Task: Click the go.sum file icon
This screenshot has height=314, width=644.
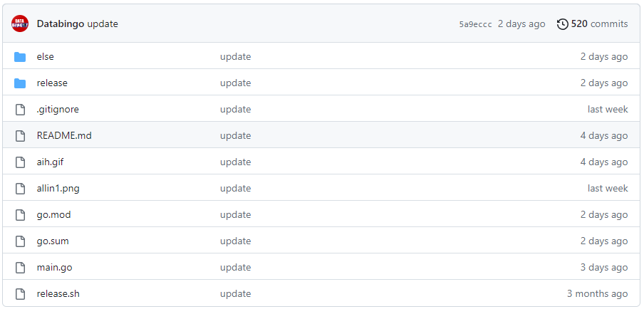Action: [x=20, y=241]
